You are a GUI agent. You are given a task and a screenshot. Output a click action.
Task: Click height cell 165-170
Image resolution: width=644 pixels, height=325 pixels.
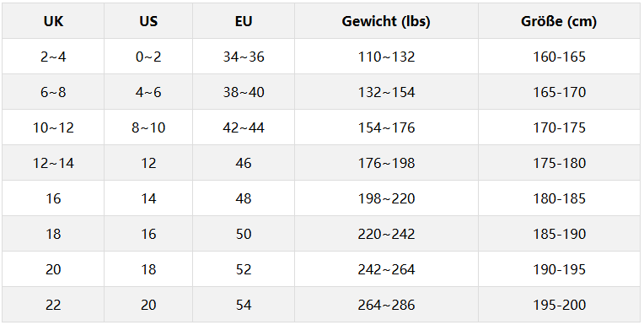pos(559,92)
